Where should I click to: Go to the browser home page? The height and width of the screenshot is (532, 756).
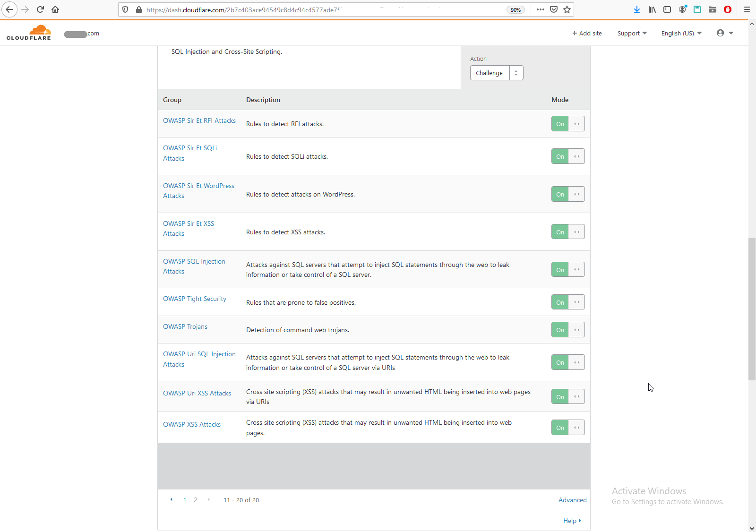click(55, 9)
